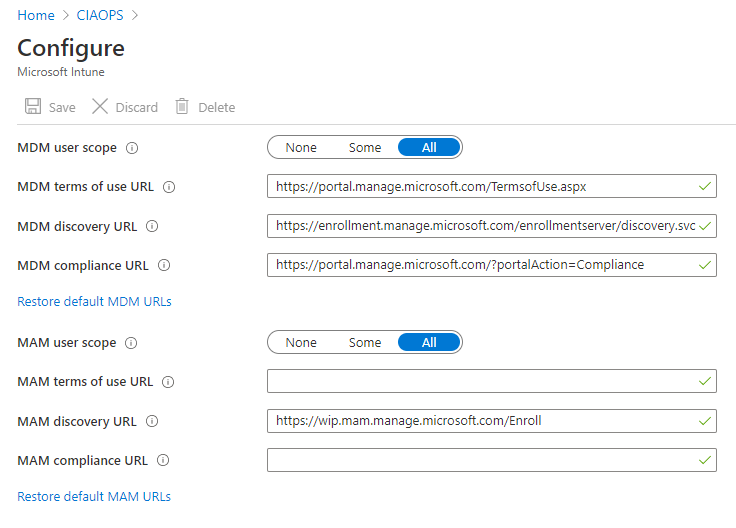Go to Home in breadcrumb

(36, 15)
